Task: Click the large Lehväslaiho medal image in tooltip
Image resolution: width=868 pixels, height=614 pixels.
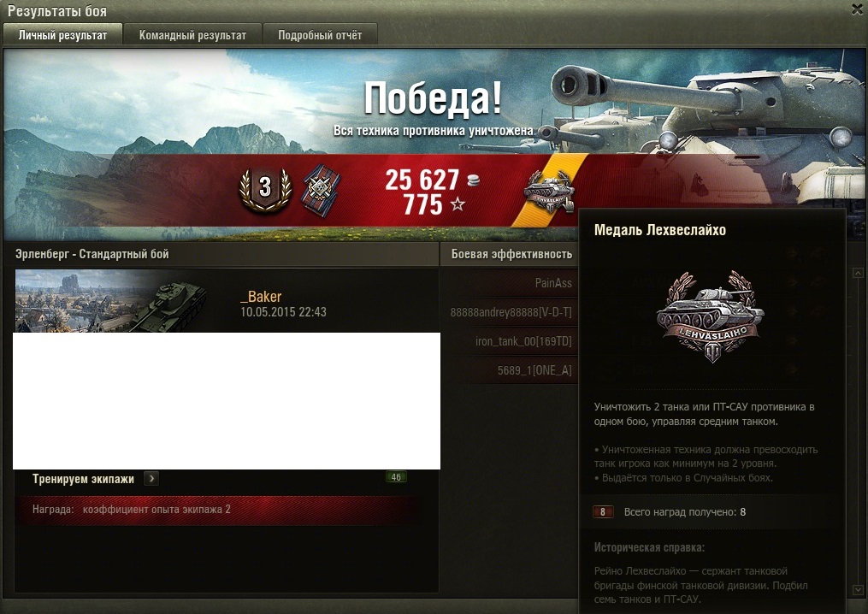Action: click(x=711, y=316)
